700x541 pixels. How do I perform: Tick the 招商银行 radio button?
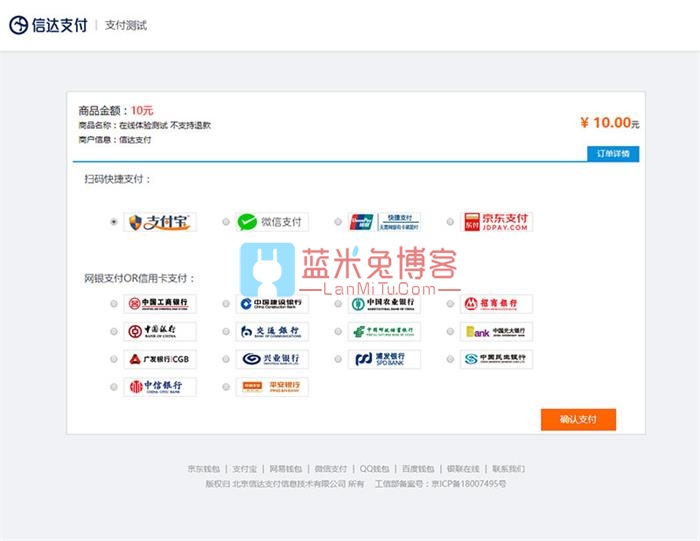coord(450,304)
